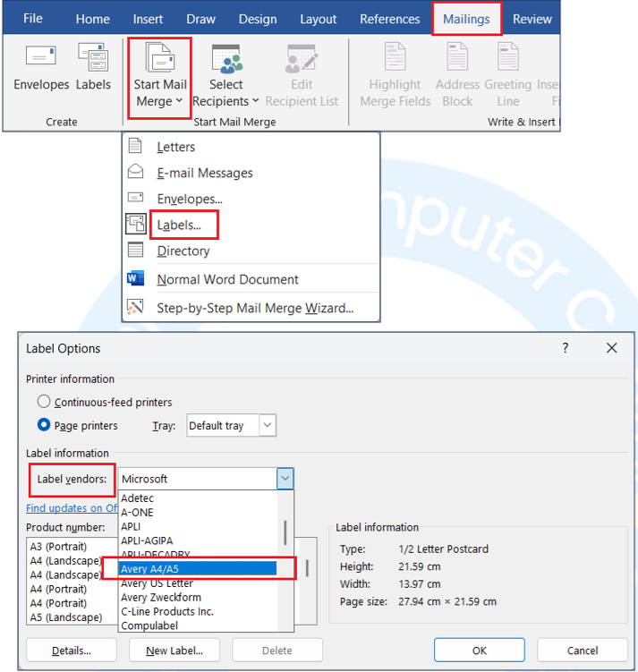
Task: Select Avery A4/A5 vendor option
Action: point(198,569)
